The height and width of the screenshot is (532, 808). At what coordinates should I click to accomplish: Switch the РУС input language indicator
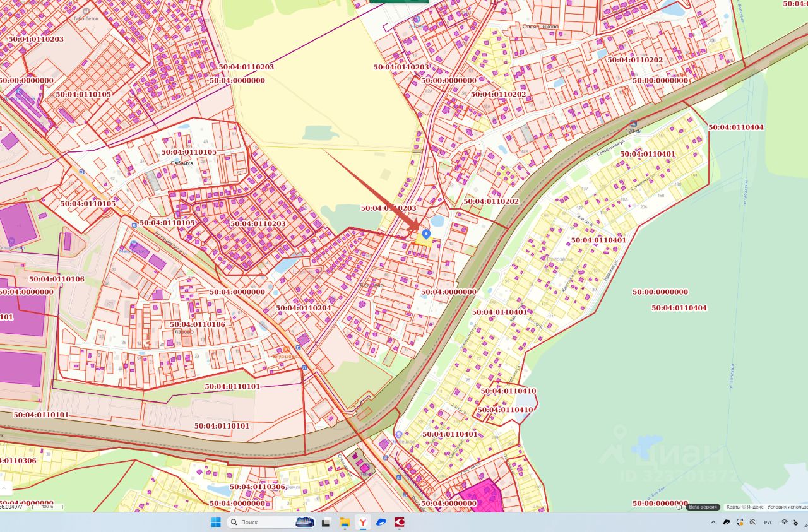[768, 523]
